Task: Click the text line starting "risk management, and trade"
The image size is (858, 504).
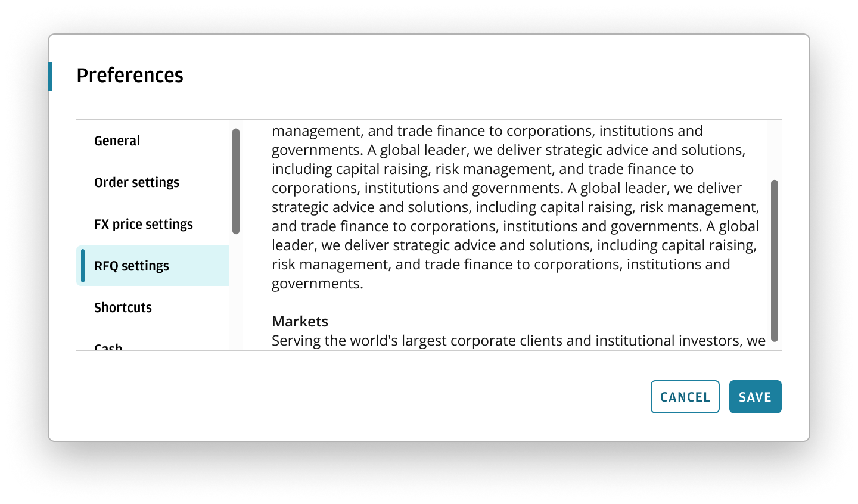Action: coord(500,265)
